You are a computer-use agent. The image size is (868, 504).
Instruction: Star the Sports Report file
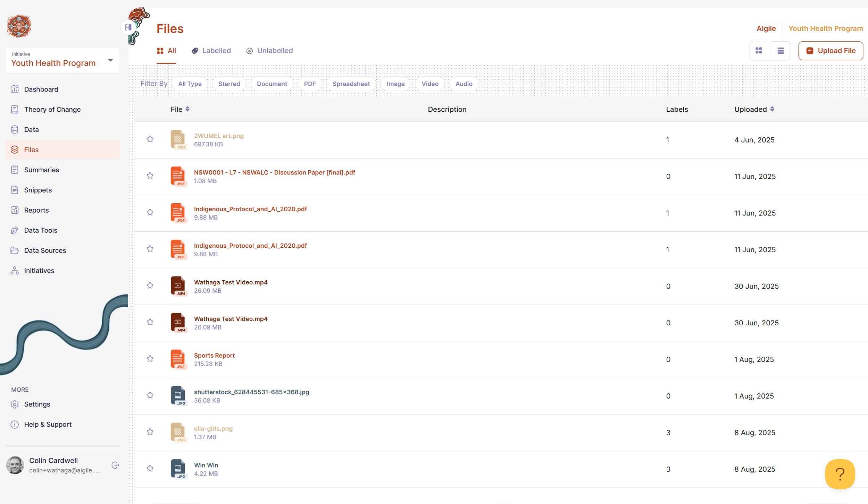coord(150,359)
